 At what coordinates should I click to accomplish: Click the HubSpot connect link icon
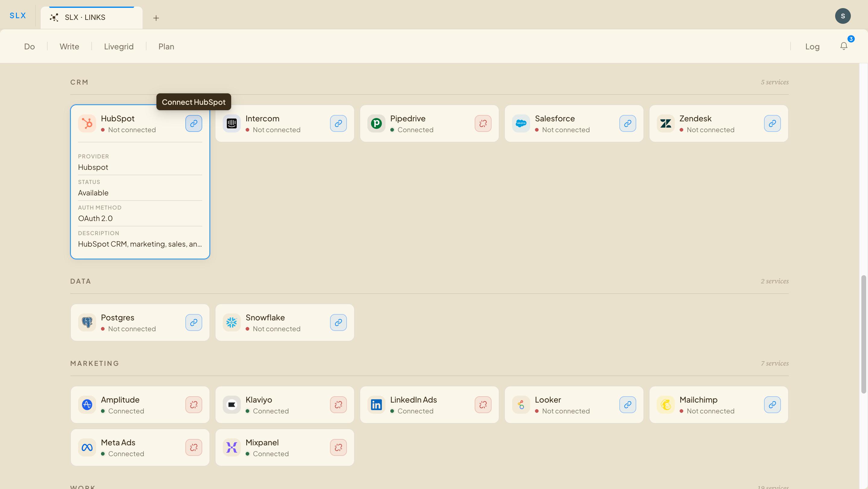(193, 123)
